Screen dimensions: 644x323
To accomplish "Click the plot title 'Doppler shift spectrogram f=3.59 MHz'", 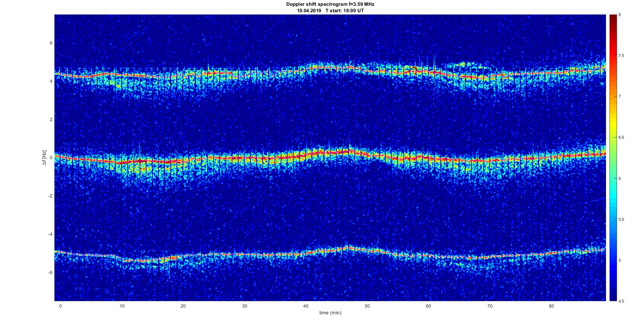I will pos(330,4).
